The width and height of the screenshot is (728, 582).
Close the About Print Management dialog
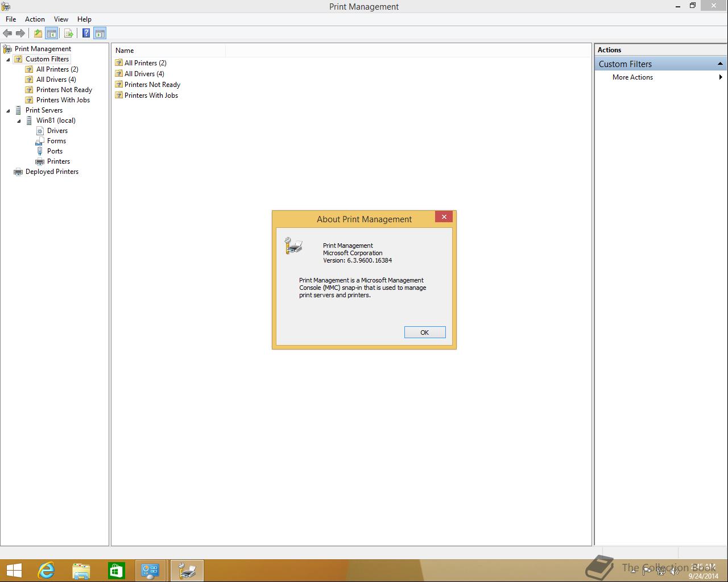[444, 217]
